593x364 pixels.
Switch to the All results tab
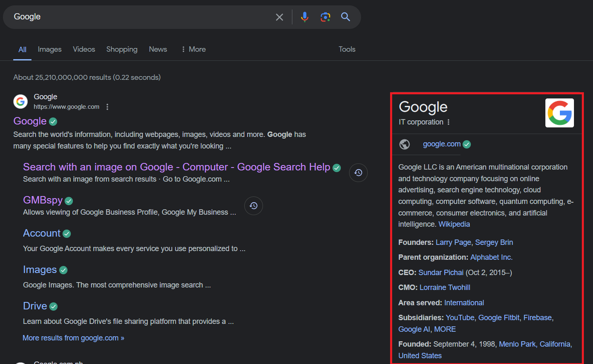22,50
